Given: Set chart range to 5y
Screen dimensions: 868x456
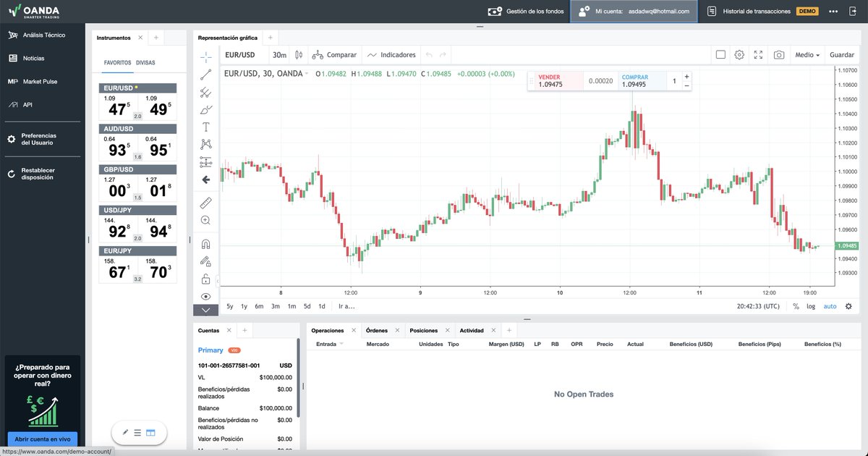Looking at the screenshot, I should (230, 306).
